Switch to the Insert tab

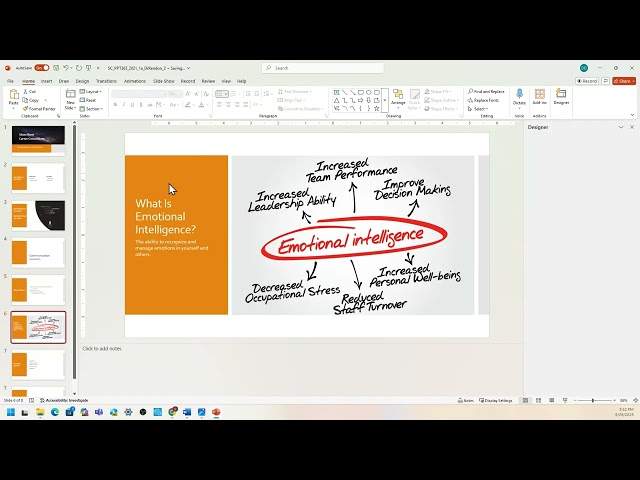coord(47,81)
